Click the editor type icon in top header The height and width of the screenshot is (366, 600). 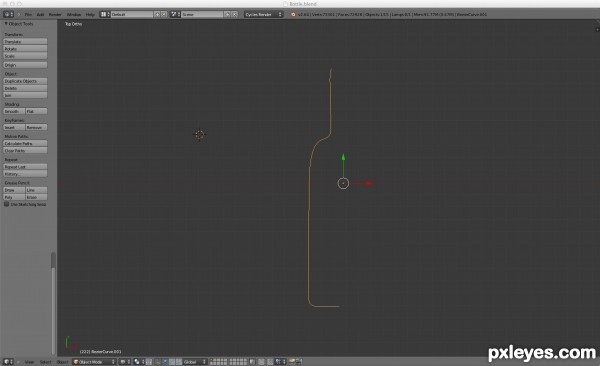point(8,14)
